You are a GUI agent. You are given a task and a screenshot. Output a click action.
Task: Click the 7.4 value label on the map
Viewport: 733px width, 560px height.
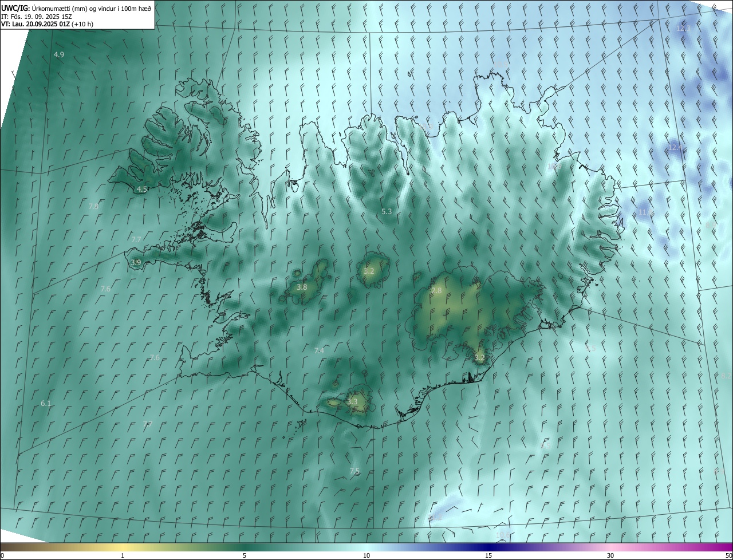[x=320, y=350]
